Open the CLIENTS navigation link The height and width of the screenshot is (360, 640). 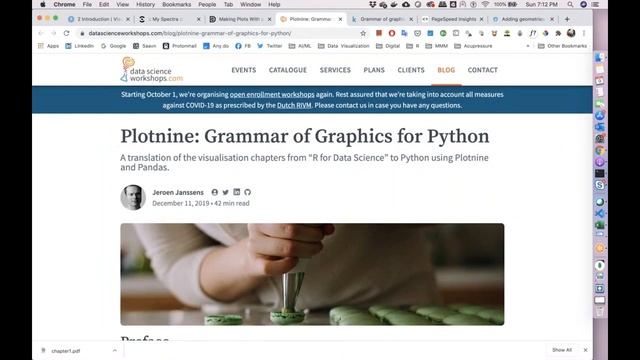coord(411,70)
